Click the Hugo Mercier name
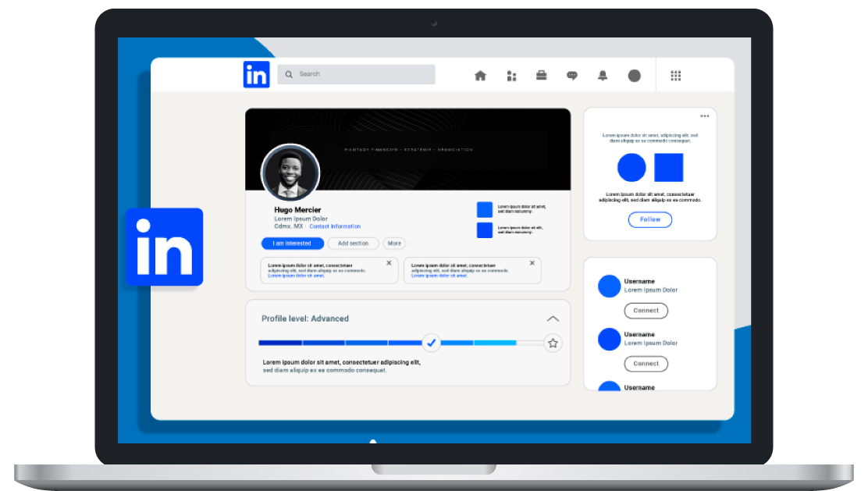The height and width of the screenshot is (491, 868). pos(297,210)
